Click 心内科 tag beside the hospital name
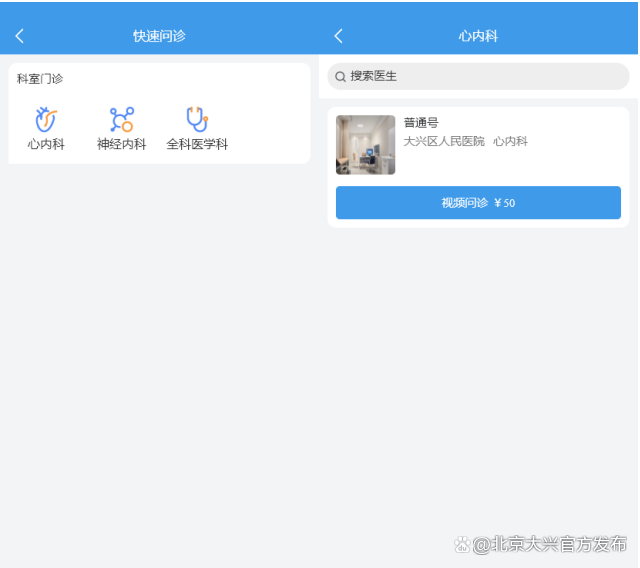Viewport: 640px width, 568px height. (510, 141)
